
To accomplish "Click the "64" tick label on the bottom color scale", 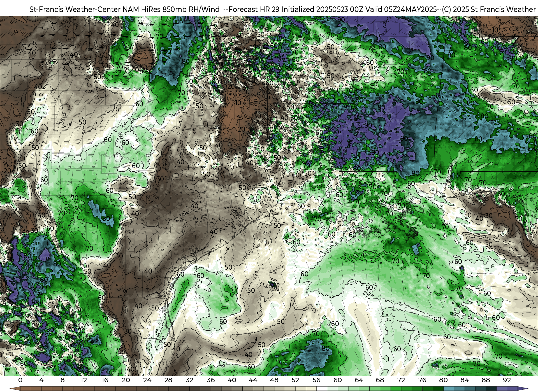I will (x=359, y=380).
